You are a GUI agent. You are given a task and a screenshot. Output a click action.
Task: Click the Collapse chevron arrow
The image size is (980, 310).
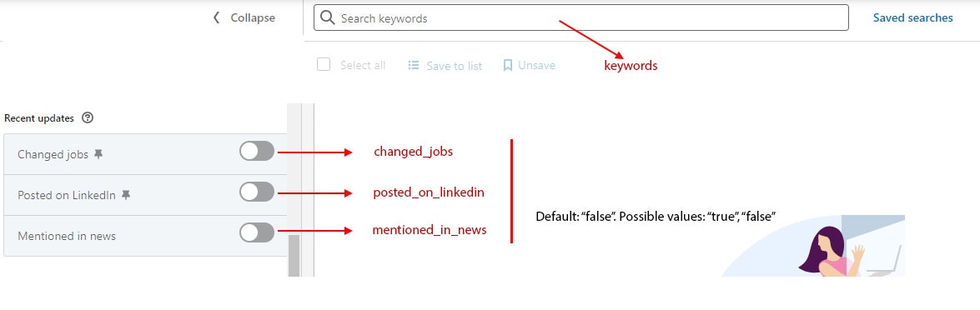click(216, 18)
